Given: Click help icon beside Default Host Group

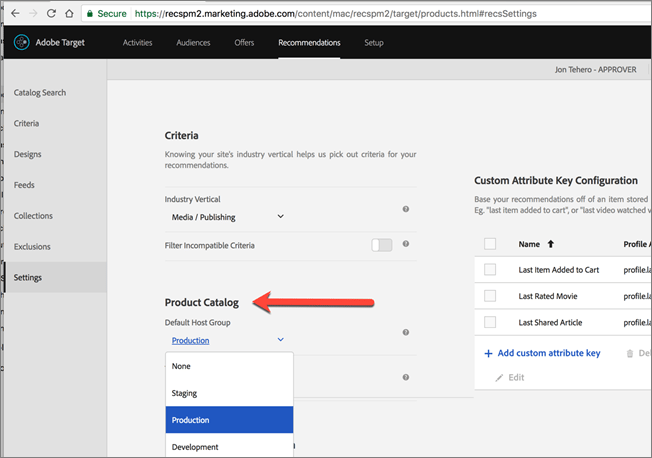Looking at the screenshot, I should pyautogui.click(x=405, y=332).
